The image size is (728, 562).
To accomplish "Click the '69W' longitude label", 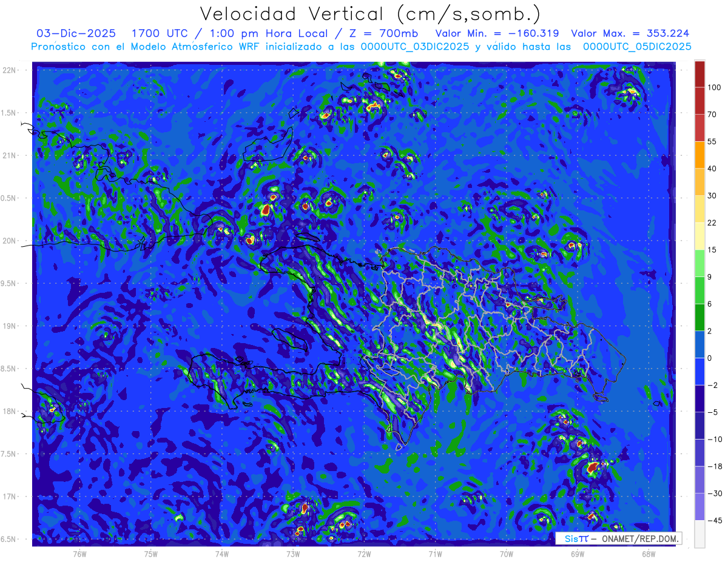I will point(578,553).
